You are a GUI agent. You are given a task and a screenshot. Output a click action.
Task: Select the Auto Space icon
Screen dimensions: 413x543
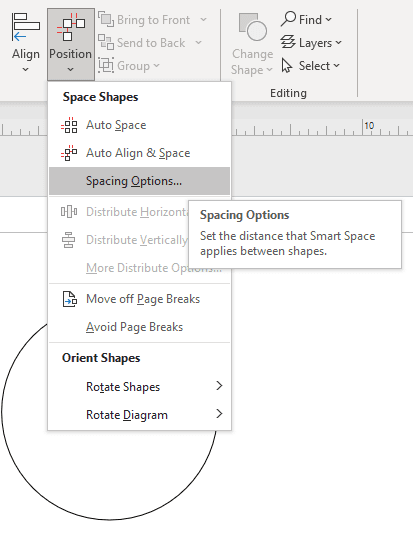point(69,125)
